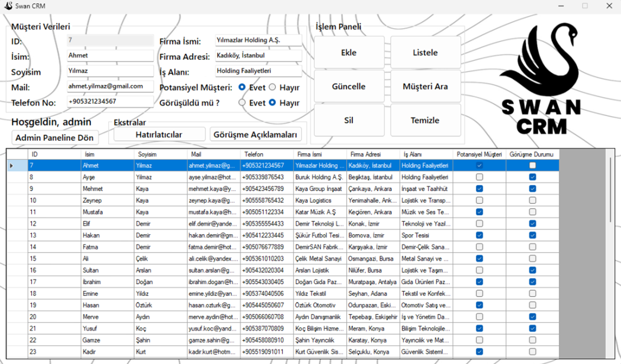Uncheck Görüşme Durumu for Mehmet Kaya row
Screen dimensions: 621x364
532,189
